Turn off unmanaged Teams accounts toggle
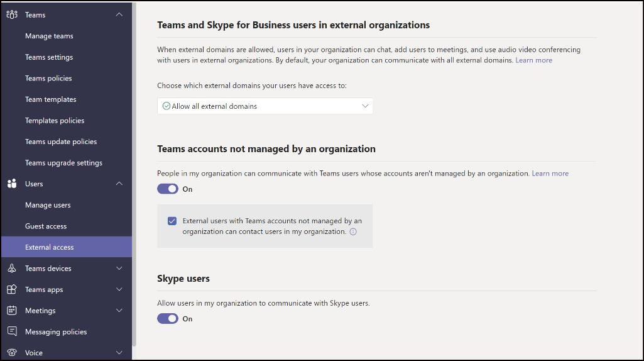This screenshot has width=644, height=361. [x=168, y=189]
